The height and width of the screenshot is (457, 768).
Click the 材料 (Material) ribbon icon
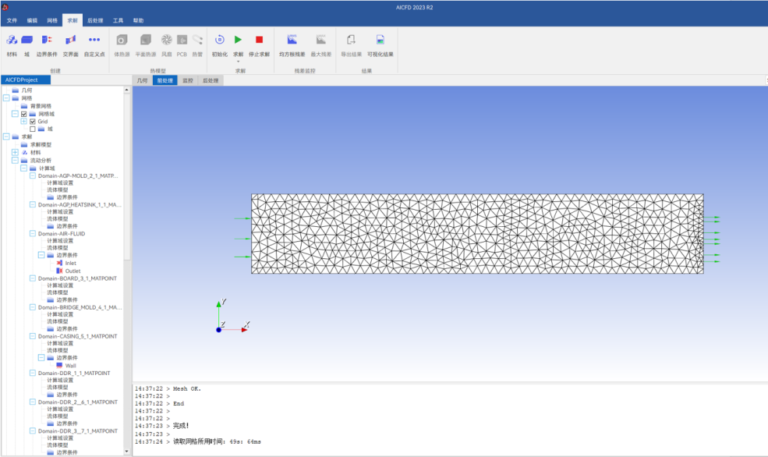coord(12,40)
